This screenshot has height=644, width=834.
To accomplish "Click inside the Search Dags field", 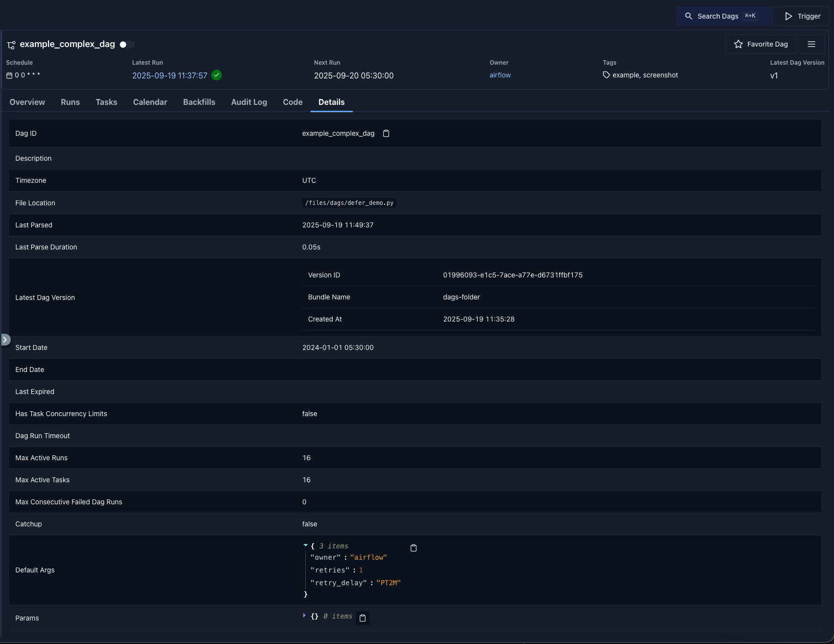I will tap(720, 16).
